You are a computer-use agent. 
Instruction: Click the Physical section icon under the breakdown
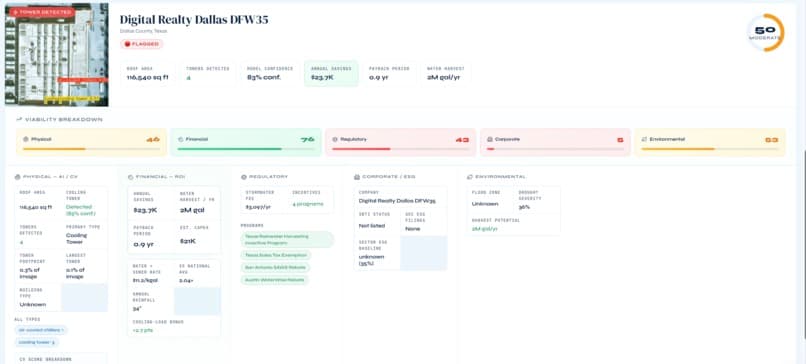pyautogui.click(x=17, y=177)
